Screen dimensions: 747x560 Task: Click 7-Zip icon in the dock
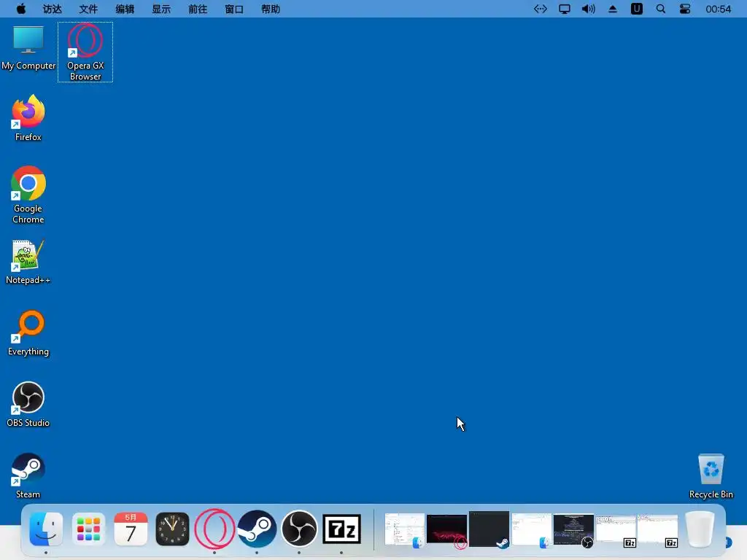(341, 529)
